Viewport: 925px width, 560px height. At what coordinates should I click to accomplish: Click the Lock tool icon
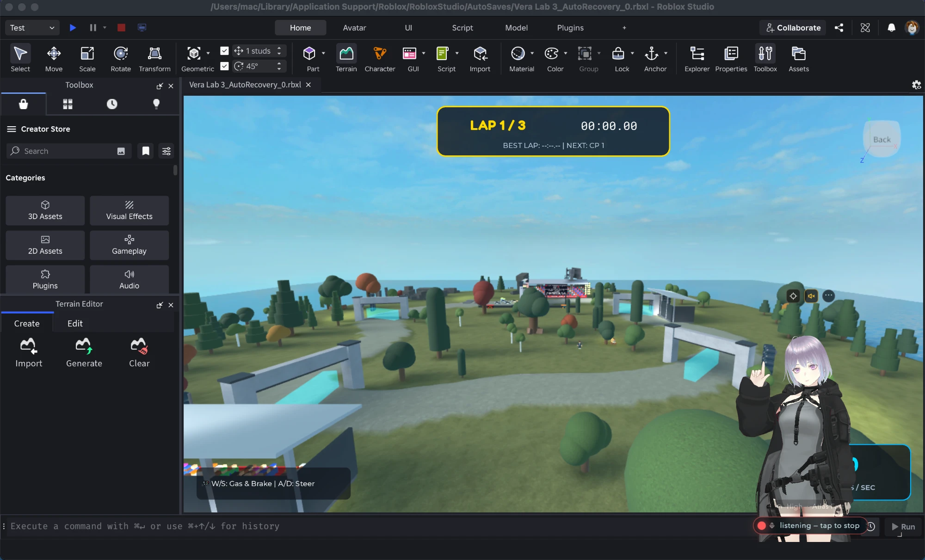(x=618, y=54)
